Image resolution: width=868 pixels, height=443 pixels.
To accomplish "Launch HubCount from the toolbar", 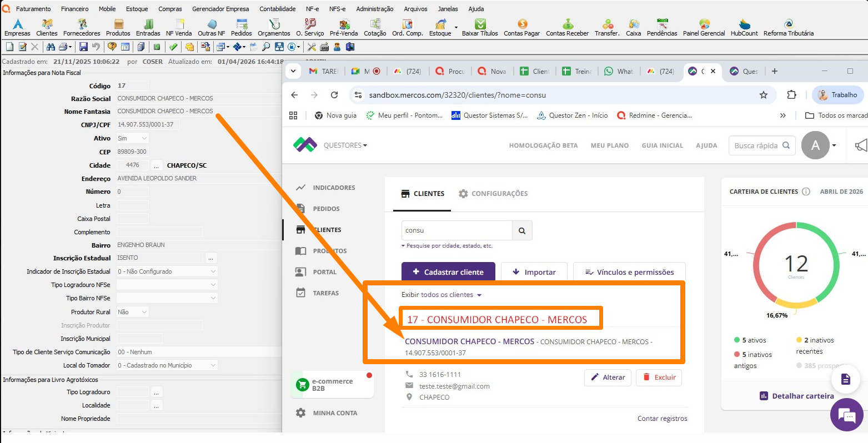I will pyautogui.click(x=744, y=27).
